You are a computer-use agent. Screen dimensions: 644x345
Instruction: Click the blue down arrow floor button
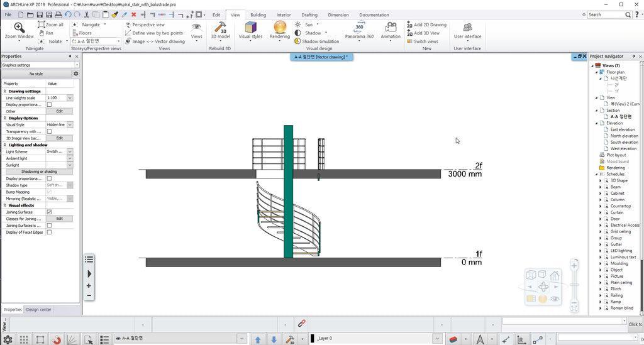274,340
